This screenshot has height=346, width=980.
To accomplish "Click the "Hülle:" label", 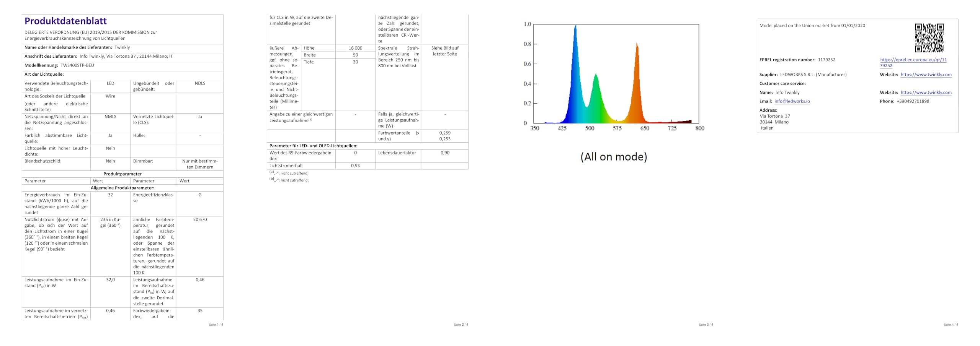I will 139,135.
